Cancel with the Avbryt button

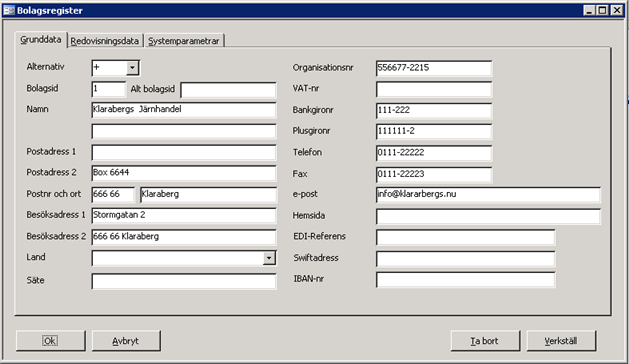click(x=126, y=341)
